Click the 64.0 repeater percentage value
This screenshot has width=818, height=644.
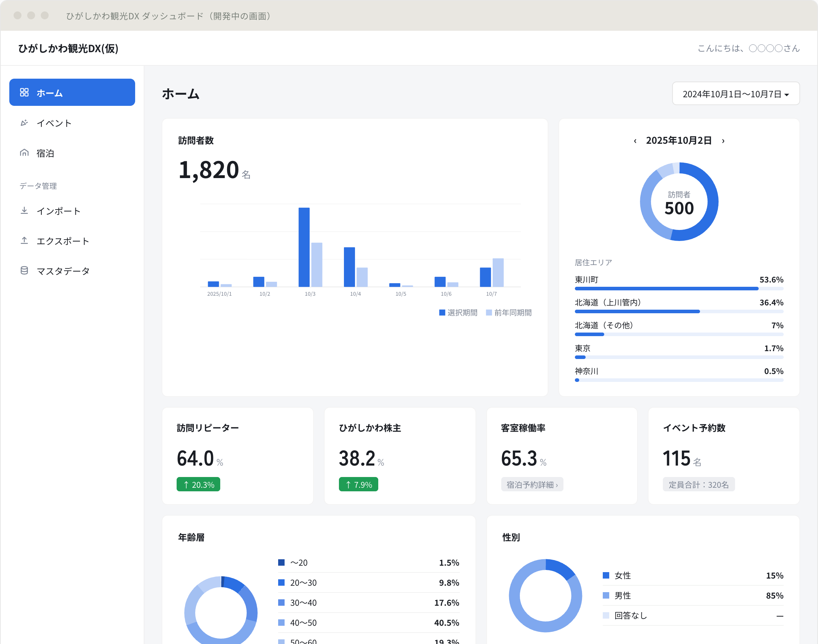(195, 458)
